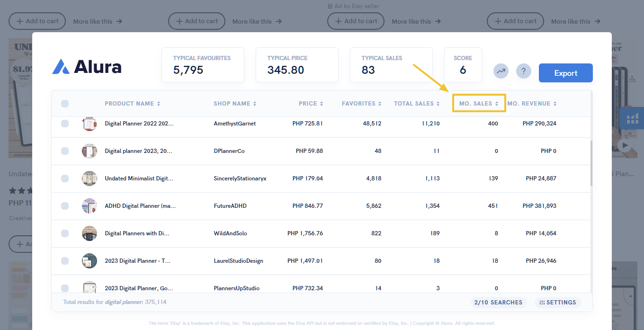Click the Typical Favourites stat card
The height and width of the screenshot is (330, 644).
pos(203,65)
